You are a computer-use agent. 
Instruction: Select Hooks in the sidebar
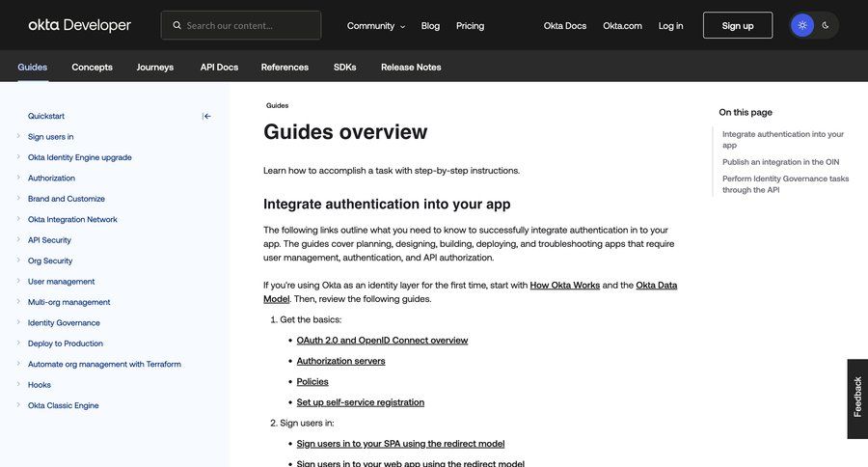40,384
